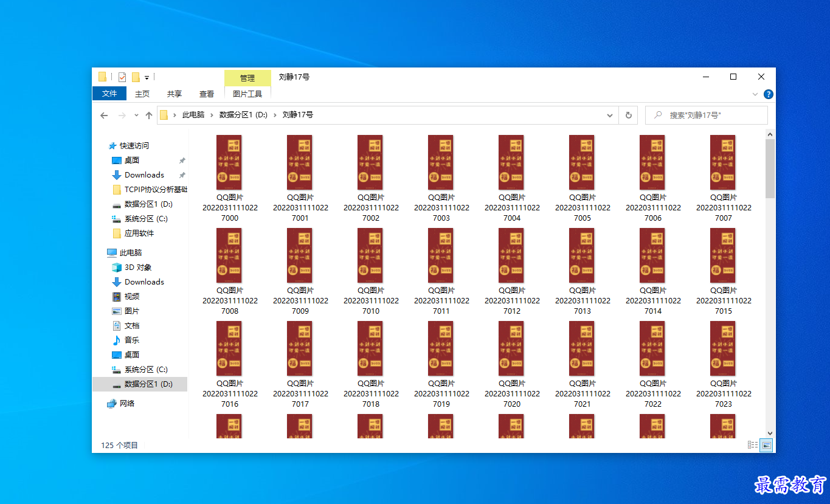Select highlighted 数据分区1 (D:) under 此电脑
Viewport: 830px width, 504px height.
click(x=140, y=384)
